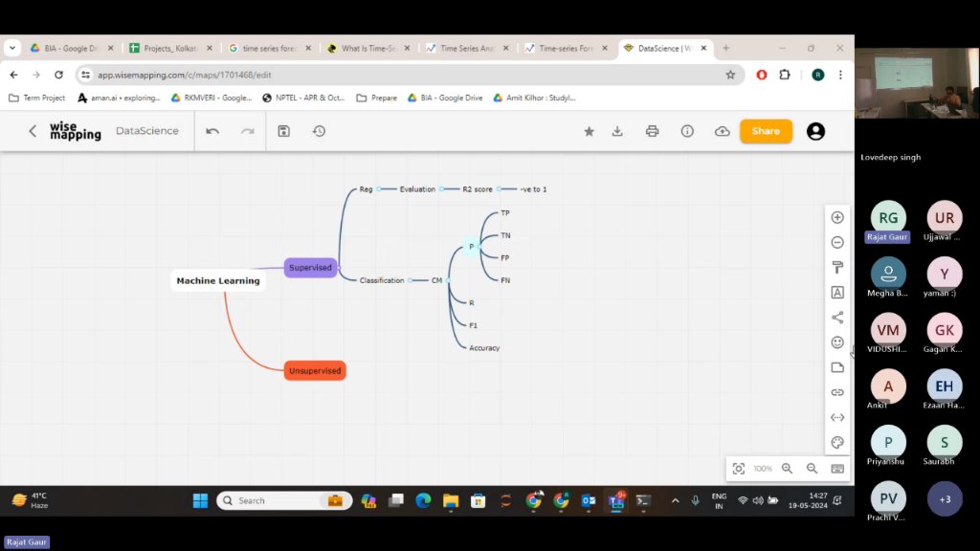Open the Term Project bookmark folder
Image resolution: width=980 pixels, height=551 pixels.
coord(37,99)
